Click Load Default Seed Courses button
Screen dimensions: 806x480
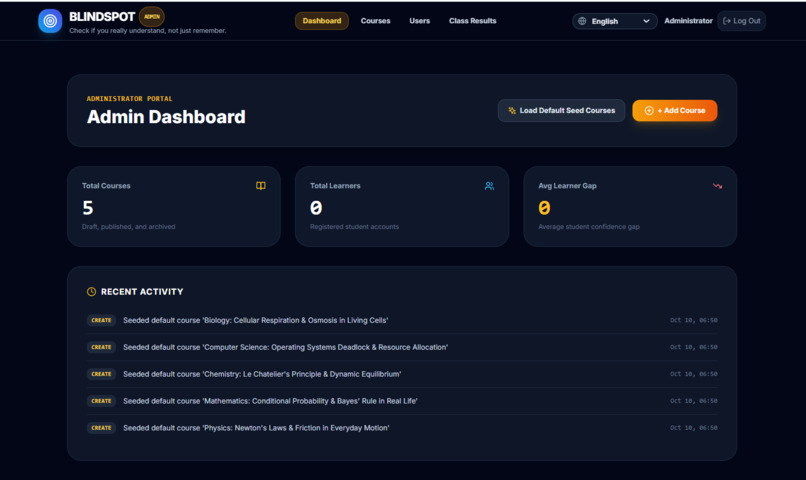tap(561, 110)
